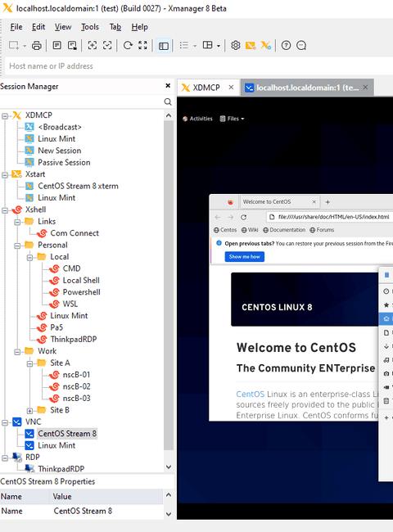
Task: Open the File menu
Action: point(16,27)
